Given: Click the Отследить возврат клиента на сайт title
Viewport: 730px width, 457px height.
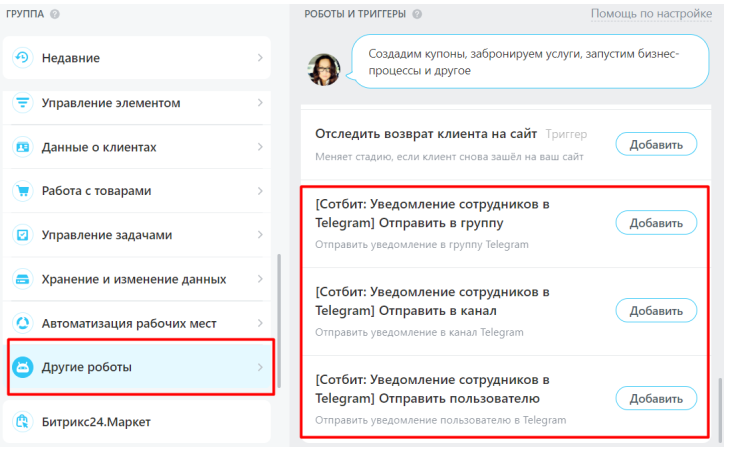Looking at the screenshot, I should [426, 134].
